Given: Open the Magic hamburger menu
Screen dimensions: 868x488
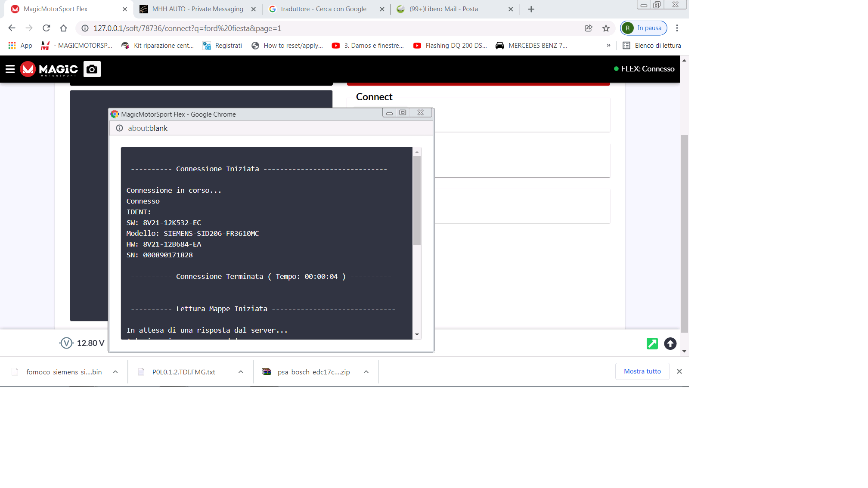Looking at the screenshot, I should click(10, 69).
